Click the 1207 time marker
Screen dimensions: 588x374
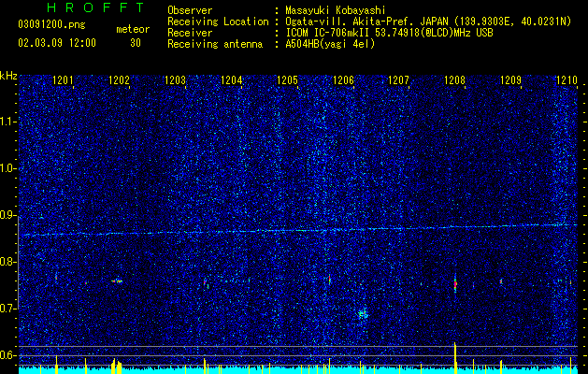[x=398, y=79]
